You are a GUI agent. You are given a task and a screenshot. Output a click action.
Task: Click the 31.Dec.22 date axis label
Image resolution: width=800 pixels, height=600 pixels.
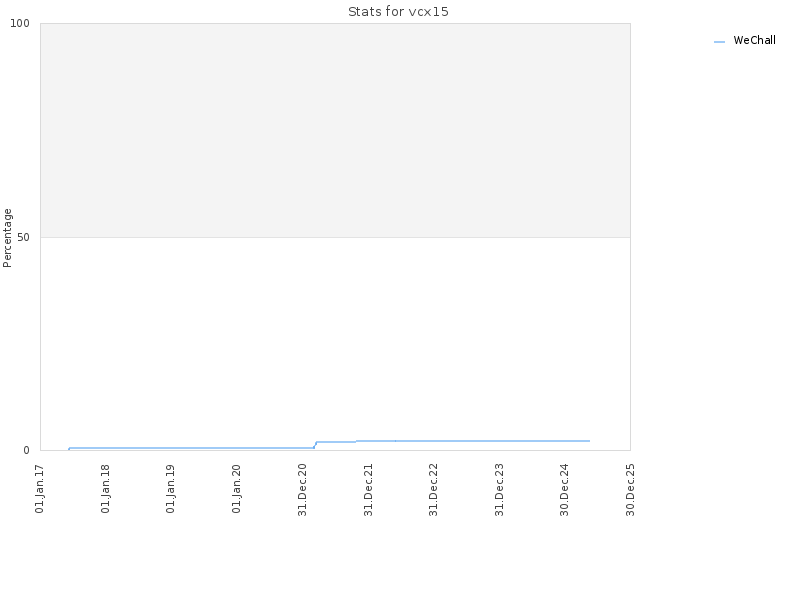(433, 490)
